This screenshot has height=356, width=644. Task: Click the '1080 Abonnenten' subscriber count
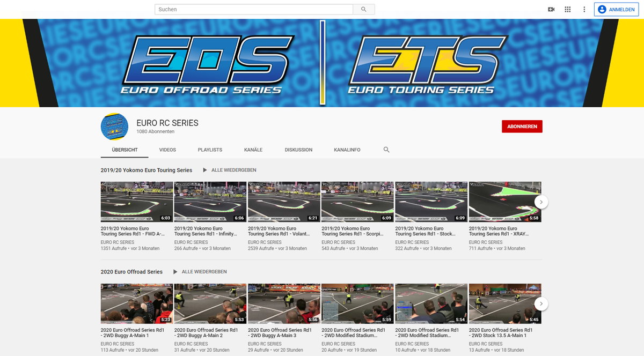click(155, 131)
